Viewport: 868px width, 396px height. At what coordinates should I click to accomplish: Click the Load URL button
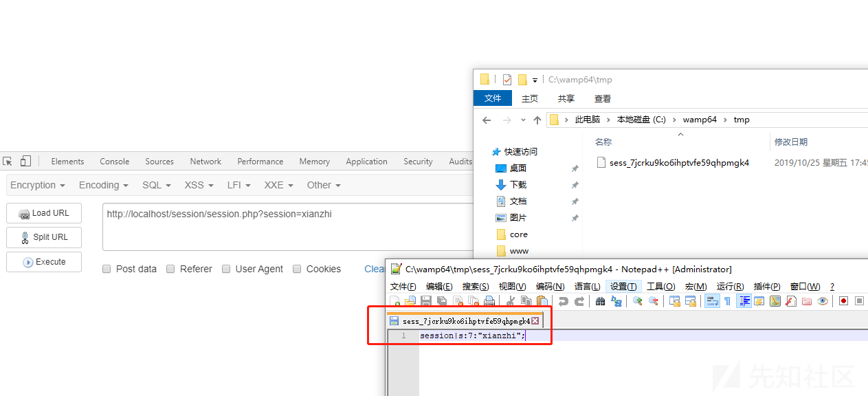tap(44, 213)
